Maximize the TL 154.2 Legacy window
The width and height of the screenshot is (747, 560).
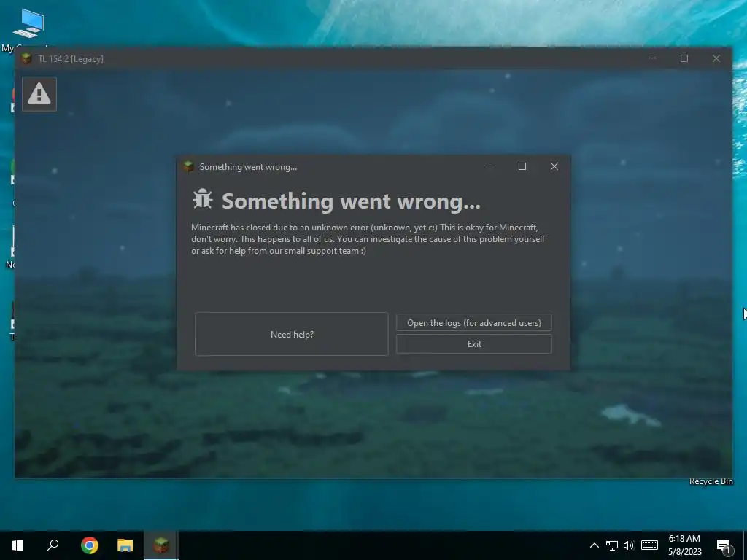(684, 58)
